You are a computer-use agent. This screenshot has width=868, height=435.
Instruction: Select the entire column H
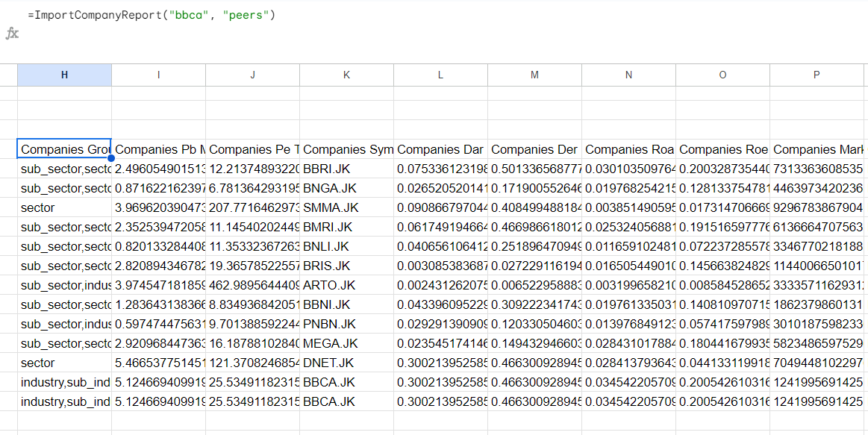click(64, 75)
